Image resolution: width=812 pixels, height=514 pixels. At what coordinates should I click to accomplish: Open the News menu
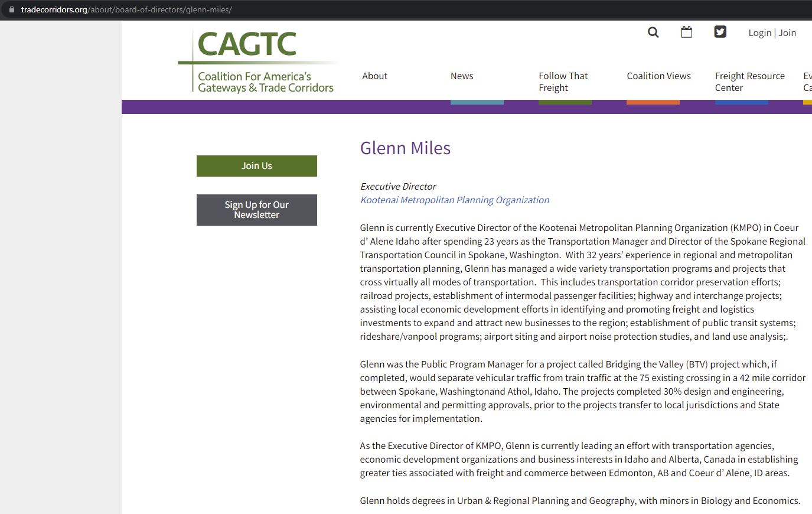click(x=462, y=76)
